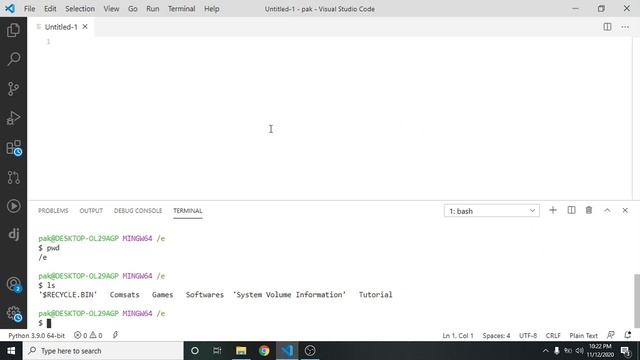Open the Accounts menu icon
The width and height of the screenshot is (640, 360).
[13, 284]
